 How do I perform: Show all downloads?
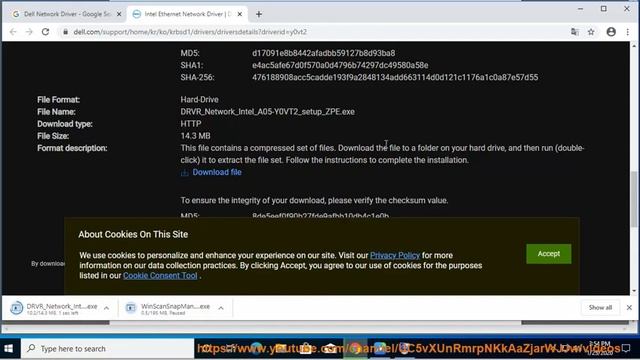[x=600, y=308]
